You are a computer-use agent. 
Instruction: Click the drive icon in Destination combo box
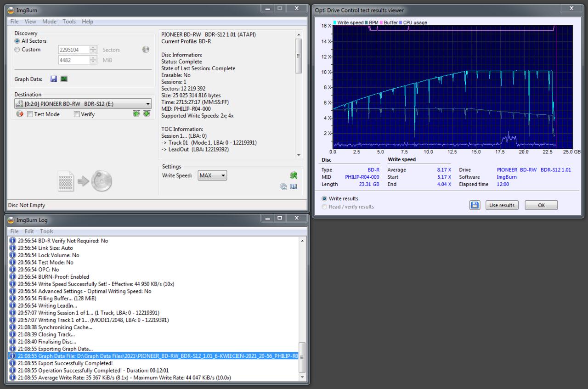point(20,104)
